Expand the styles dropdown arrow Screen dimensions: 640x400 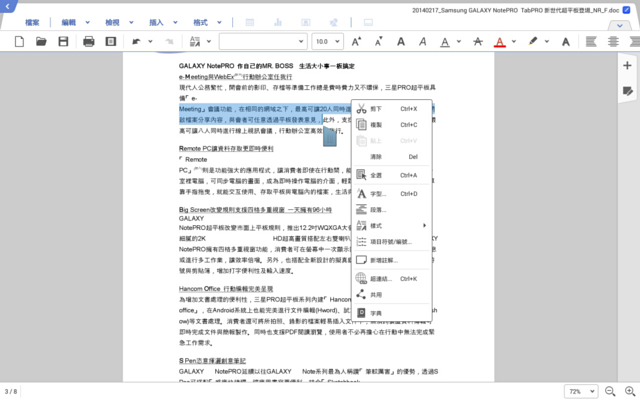coord(209,42)
